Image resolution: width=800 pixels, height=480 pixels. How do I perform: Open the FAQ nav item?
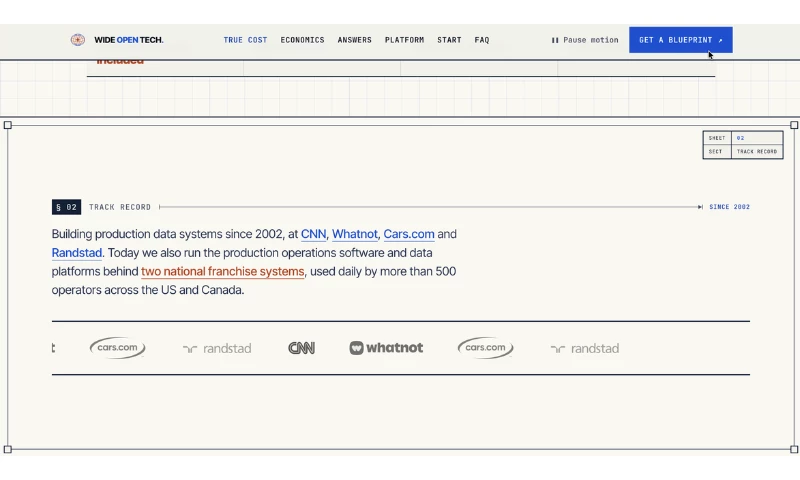point(482,40)
